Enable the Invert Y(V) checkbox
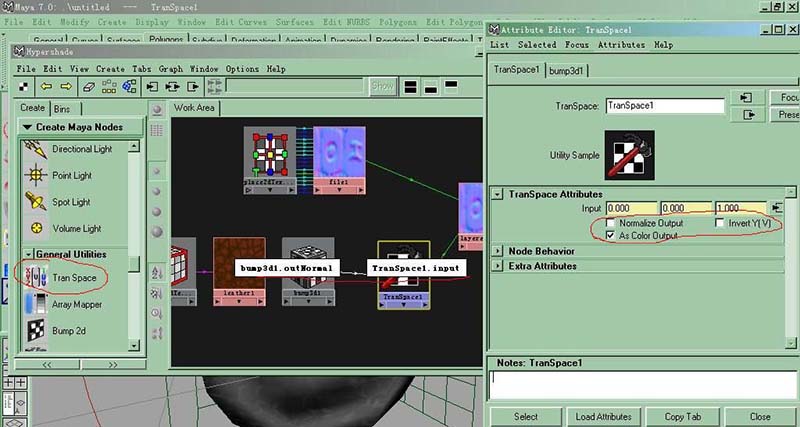The height and width of the screenshot is (427, 800). click(x=720, y=223)
